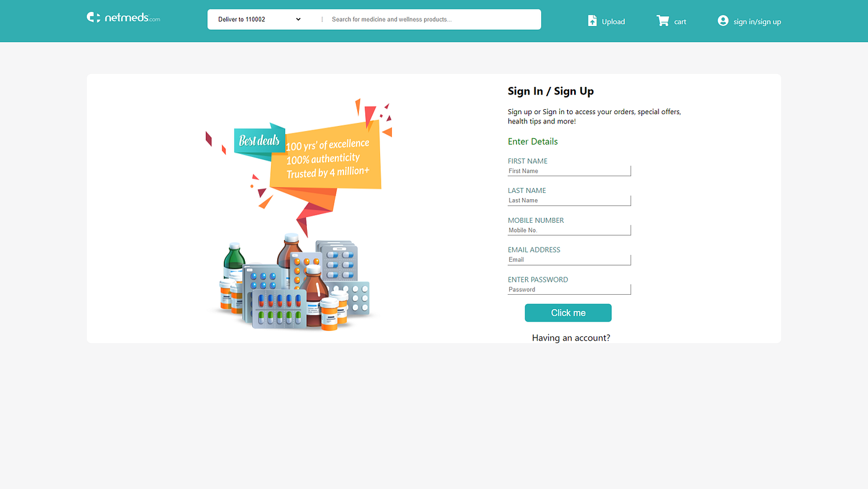
Task: Click the medicine bottles illustration
Action: pos(295,282)
